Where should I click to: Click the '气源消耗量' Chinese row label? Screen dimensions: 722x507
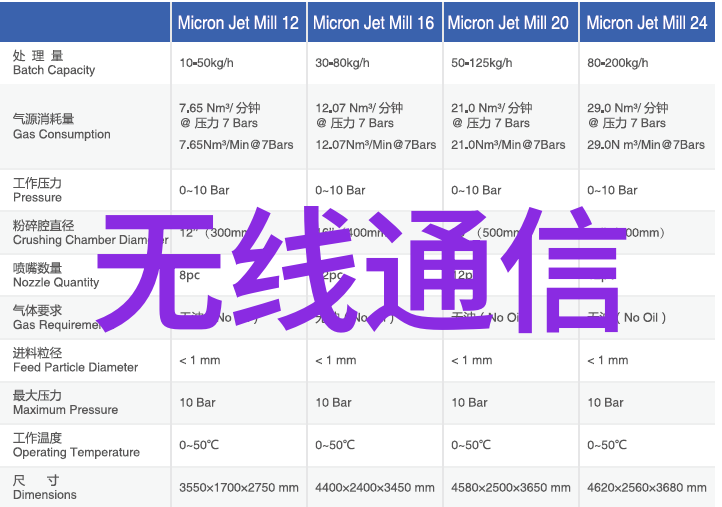[43, 119]
